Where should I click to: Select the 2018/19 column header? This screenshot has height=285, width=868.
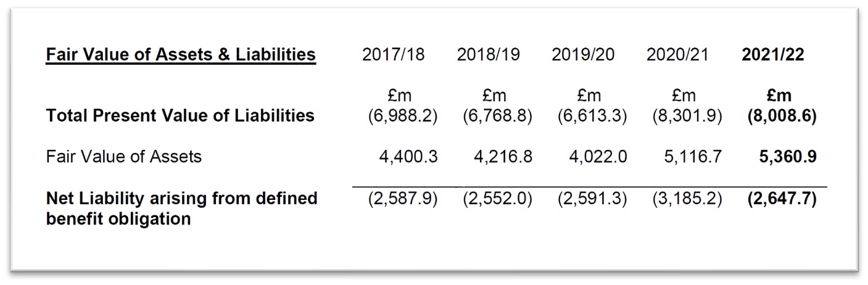[488, 55]
